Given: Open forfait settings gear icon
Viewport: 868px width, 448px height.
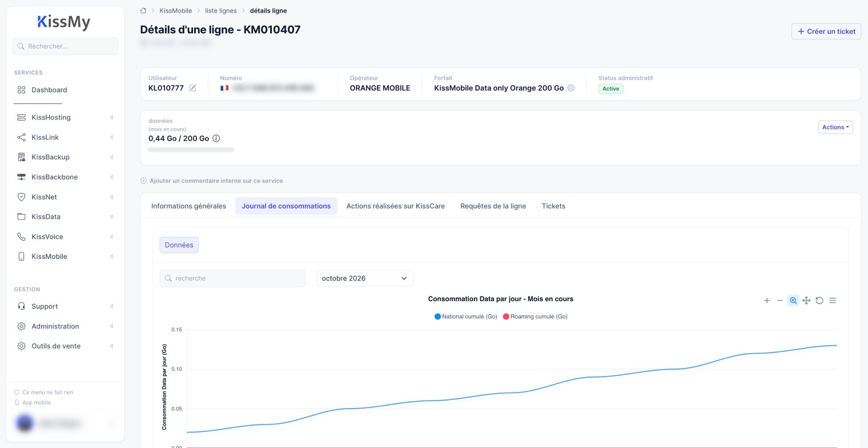Looking at the screenshot, I should click(571, 88).
